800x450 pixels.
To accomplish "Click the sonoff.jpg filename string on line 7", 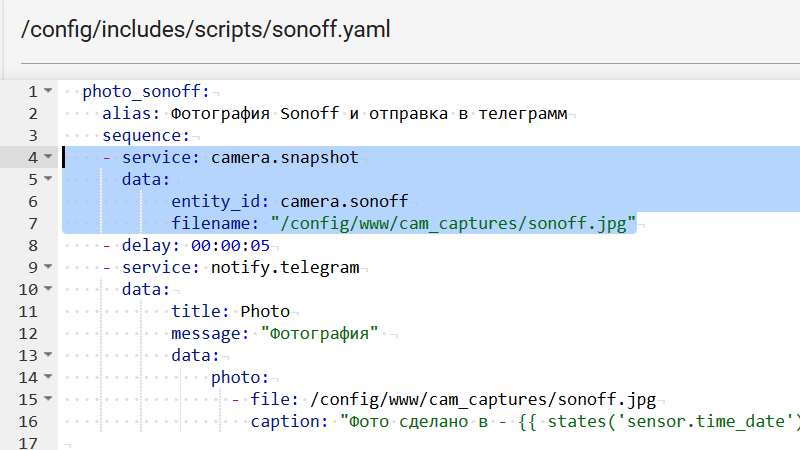I will point(453,223).
